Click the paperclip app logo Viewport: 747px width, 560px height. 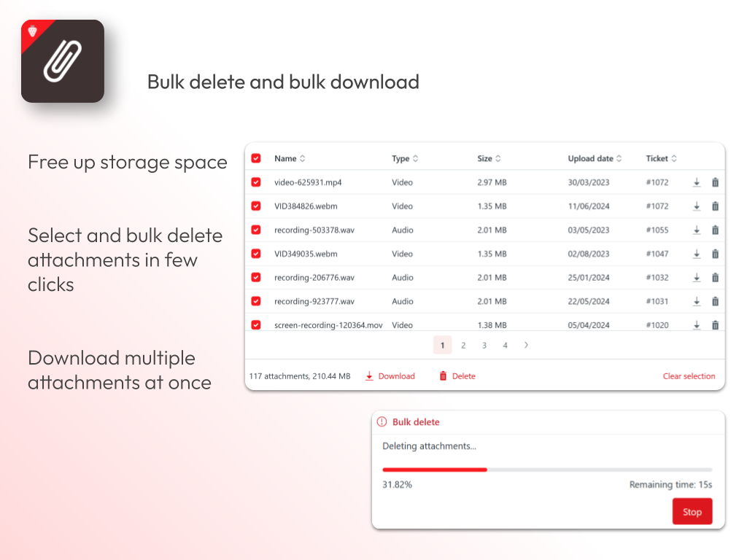(x=62, y=61)
